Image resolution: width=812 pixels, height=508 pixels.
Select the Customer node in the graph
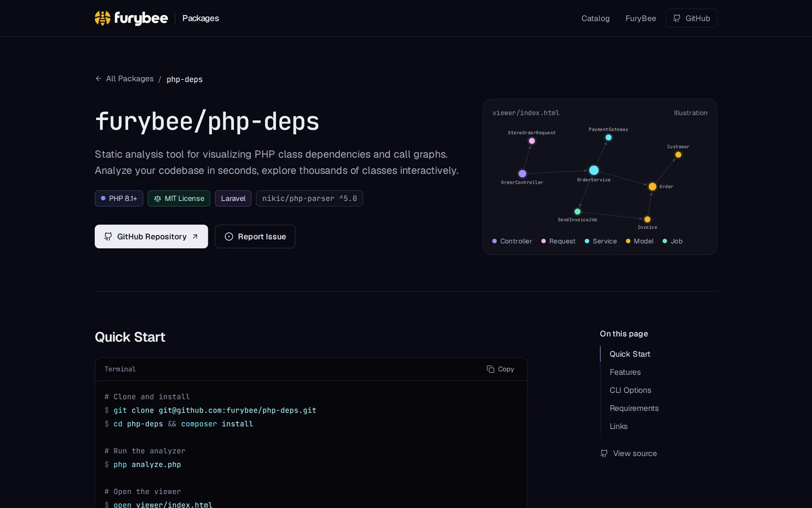point(678,155)
